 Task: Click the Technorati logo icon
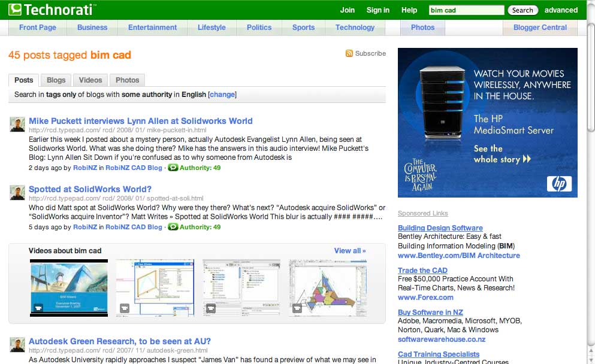click(x=15, y=10)
